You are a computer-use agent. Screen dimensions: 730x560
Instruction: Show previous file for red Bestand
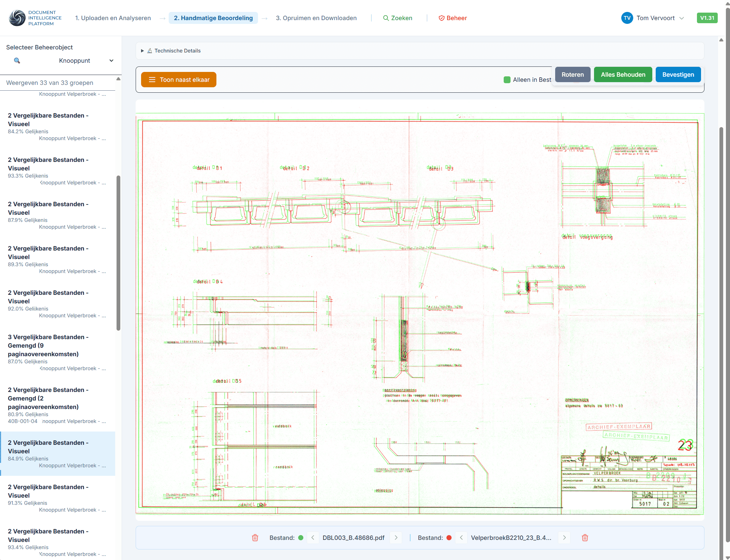coord(461,538)
